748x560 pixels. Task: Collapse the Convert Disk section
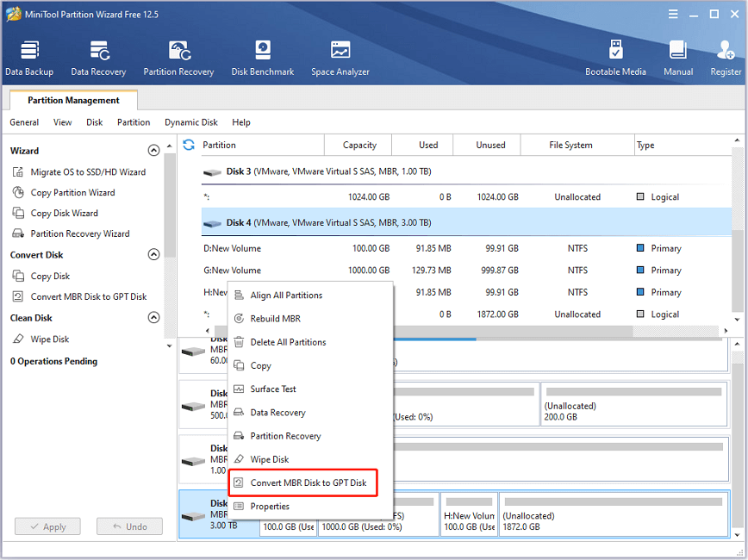(x=153, y=255)
